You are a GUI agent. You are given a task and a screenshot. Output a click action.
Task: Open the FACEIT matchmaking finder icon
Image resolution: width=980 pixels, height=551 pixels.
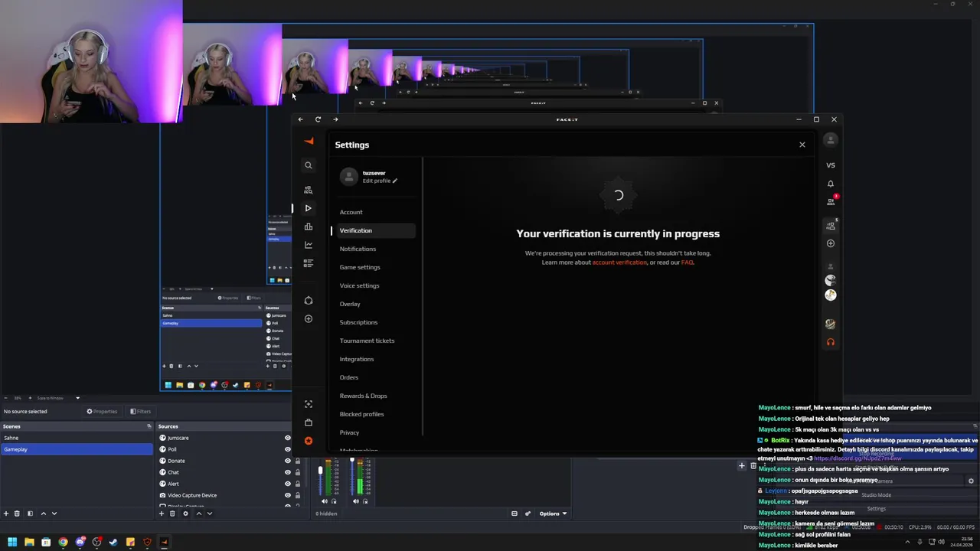click(309, 190)
